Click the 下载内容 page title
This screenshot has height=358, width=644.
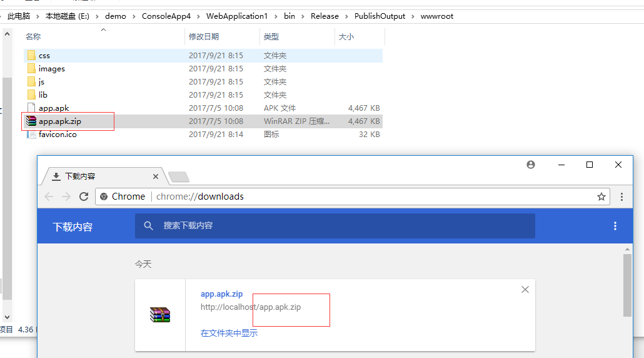coord(73,227)
